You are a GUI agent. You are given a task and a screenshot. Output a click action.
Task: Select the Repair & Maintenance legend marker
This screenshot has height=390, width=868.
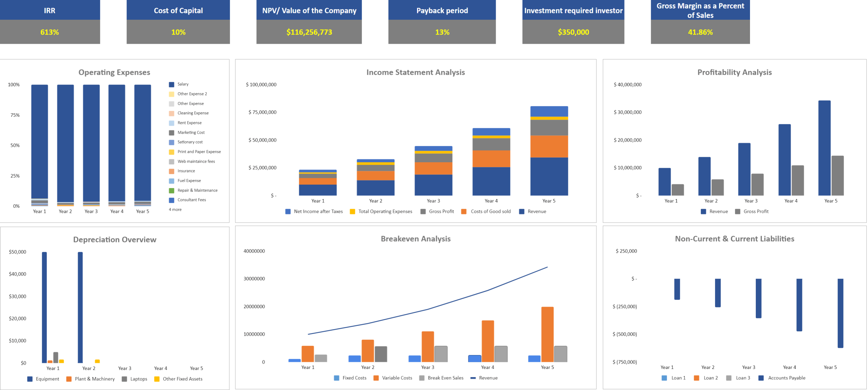coord(171,190)
